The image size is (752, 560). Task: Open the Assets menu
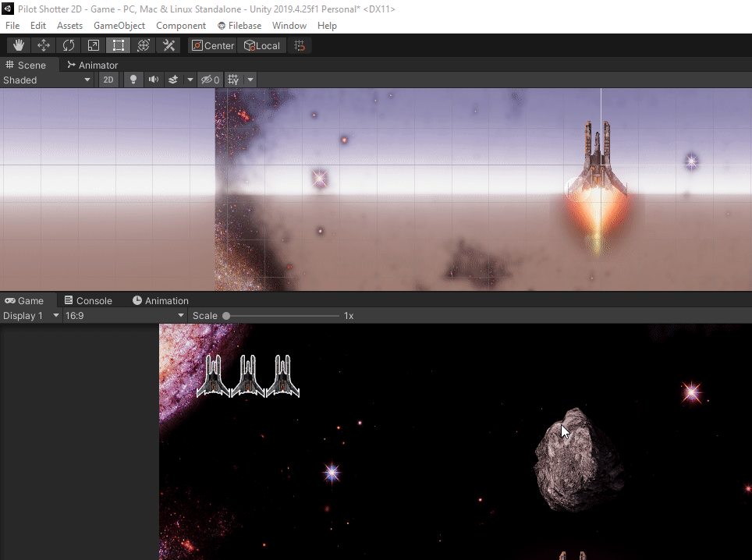69,26
